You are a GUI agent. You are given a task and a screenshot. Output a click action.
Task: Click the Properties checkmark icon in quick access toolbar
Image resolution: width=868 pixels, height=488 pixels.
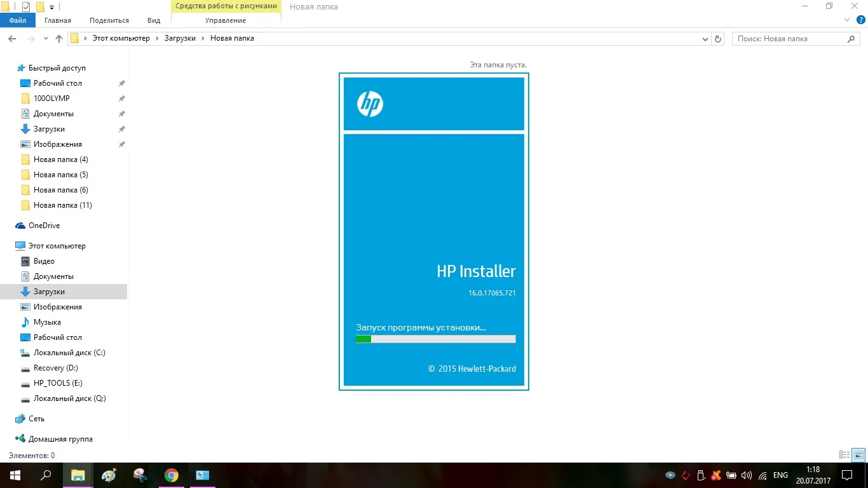click(26, 7)
